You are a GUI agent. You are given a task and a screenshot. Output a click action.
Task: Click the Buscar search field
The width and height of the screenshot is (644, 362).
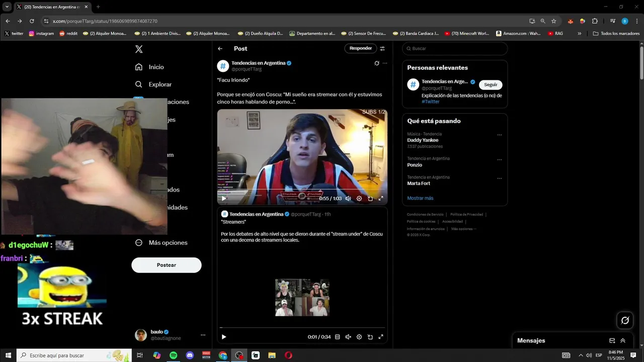coord(455,49)
